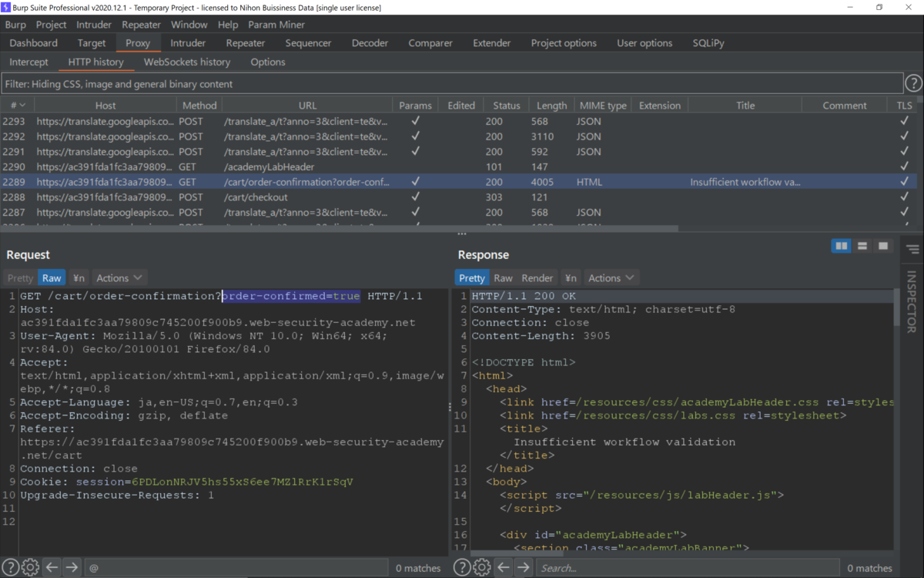This screenshot has height=578, width=924.
Task: Open response Actions dropdown
Action: pos(611,277)
